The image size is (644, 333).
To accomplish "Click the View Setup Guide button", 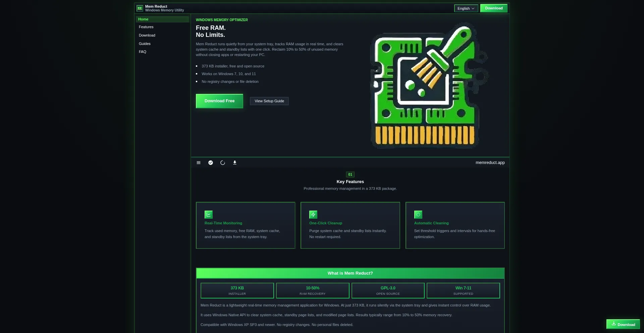I will [x=269, y=101].
